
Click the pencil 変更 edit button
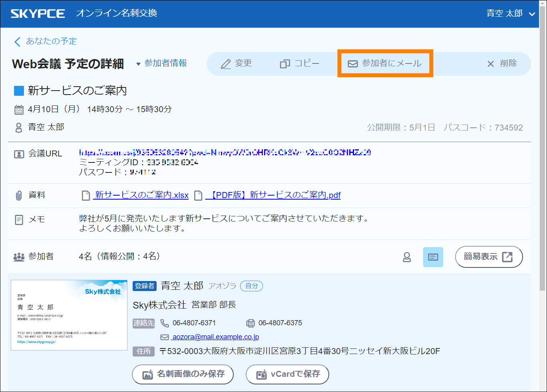(236, 63)
